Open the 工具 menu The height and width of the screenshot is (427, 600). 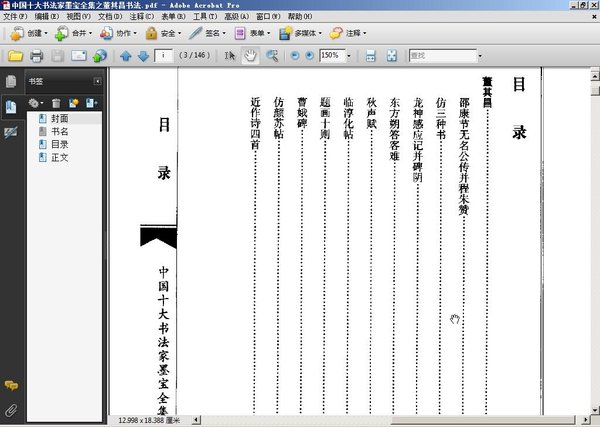(205, 16)
